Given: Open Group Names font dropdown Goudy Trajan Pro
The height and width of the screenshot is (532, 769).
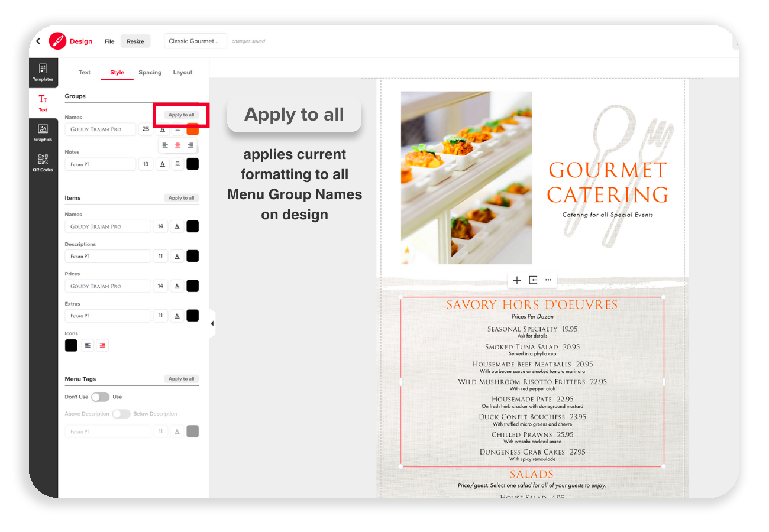Looking at the screenshot, I should coord(101,129).
